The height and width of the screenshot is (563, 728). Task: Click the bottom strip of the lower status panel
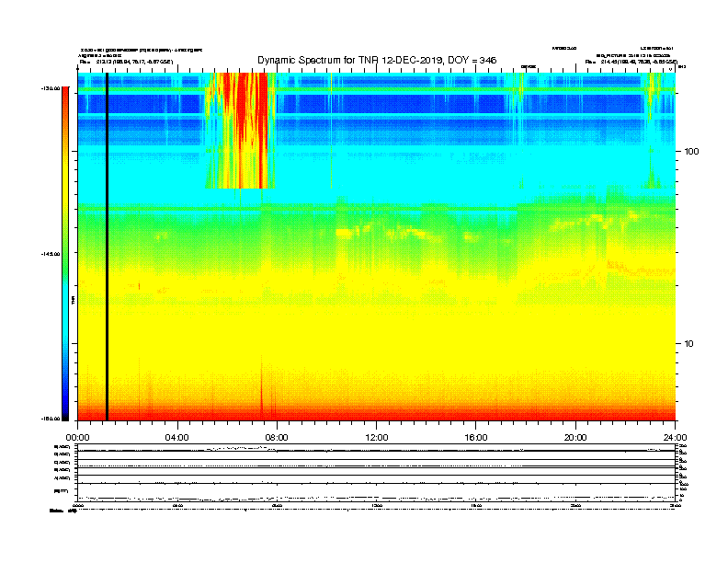pyautogui.click(x=377, y=492)
